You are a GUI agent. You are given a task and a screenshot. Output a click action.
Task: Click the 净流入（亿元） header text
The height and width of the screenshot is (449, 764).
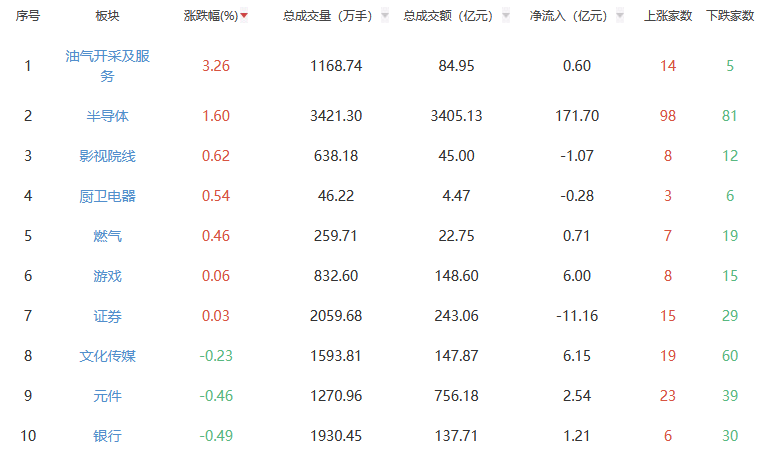[x=569, y=16]
